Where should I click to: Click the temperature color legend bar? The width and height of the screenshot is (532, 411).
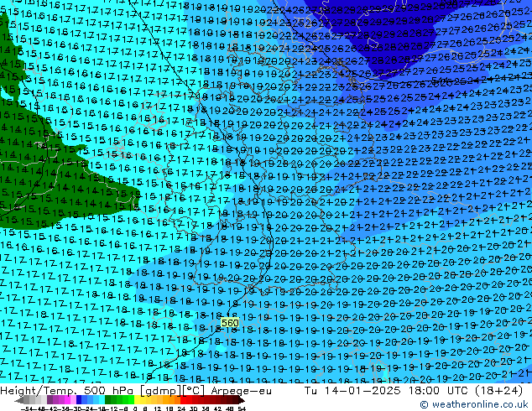click(x=130, y=400)
